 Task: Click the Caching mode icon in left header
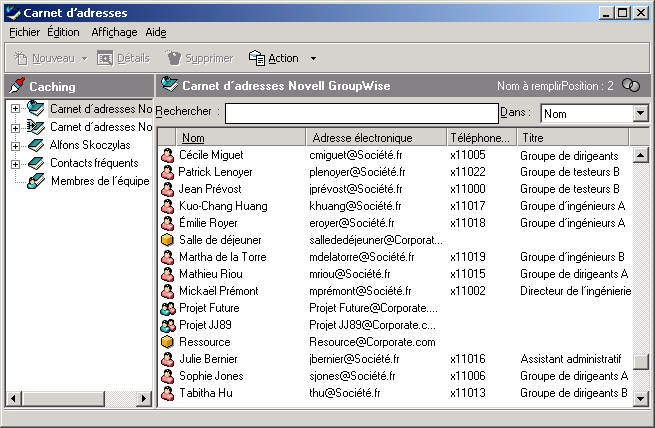point(17,86)
